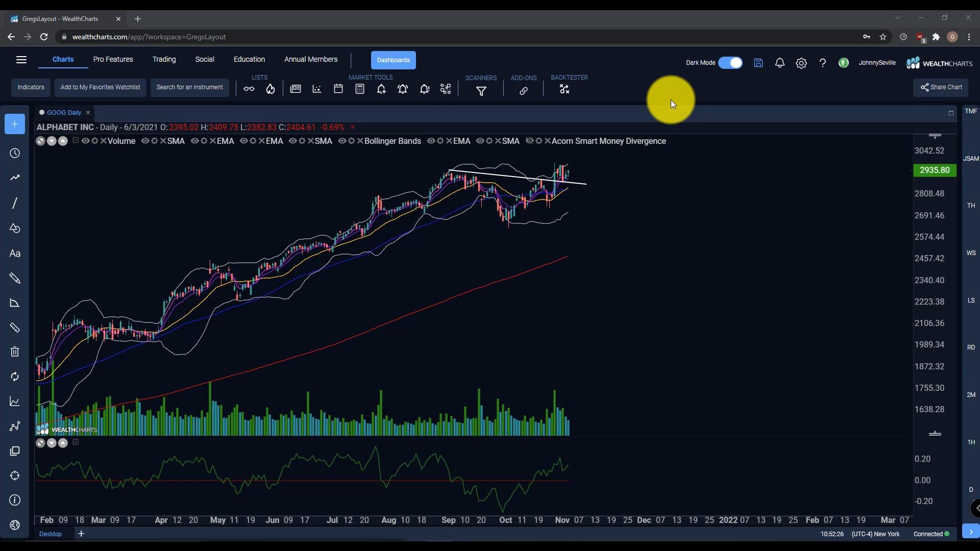The height and width of the screenshot is (551, 980).
Task: Select the text annotation Aa tool
Action: [x=15, y=254]
